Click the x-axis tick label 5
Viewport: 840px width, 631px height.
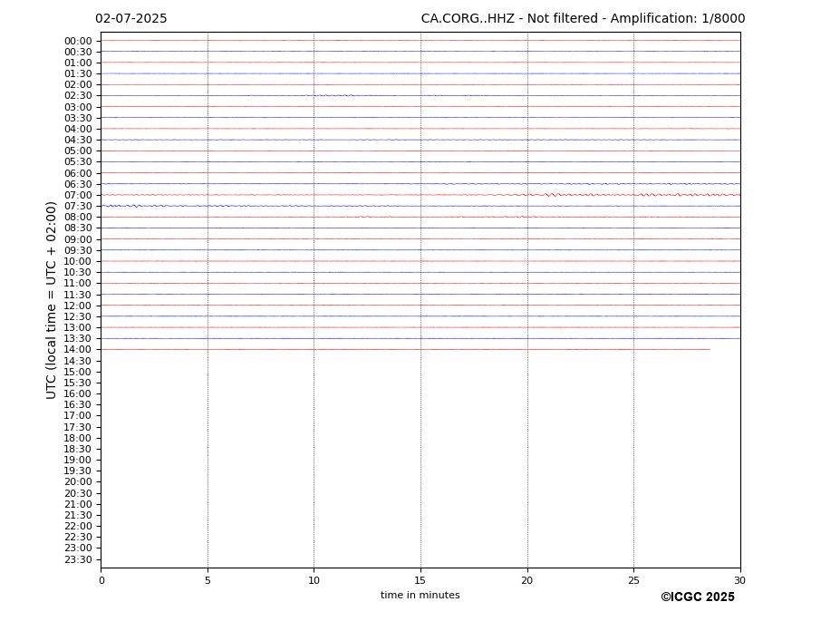tap(208, 580)
